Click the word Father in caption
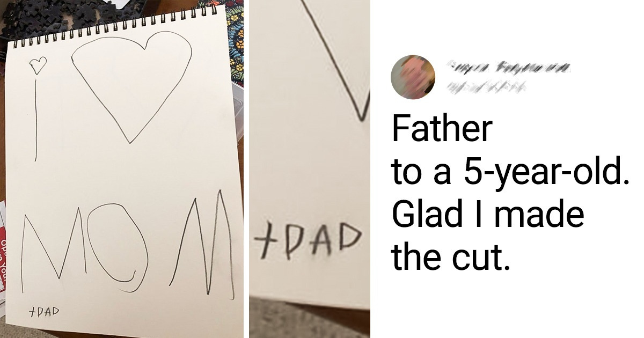This screenshot has width=644, height=338. click(442, 129)
